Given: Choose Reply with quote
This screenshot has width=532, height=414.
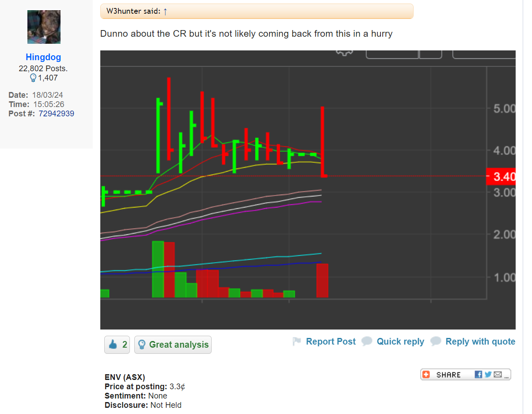Looking at the screenshot, I should point(480,341).
